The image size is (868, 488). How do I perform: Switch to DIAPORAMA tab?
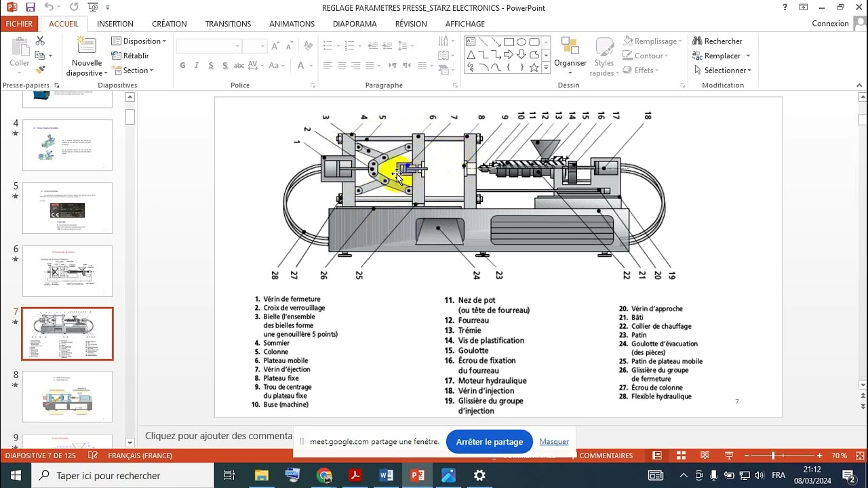coord(355,24)
